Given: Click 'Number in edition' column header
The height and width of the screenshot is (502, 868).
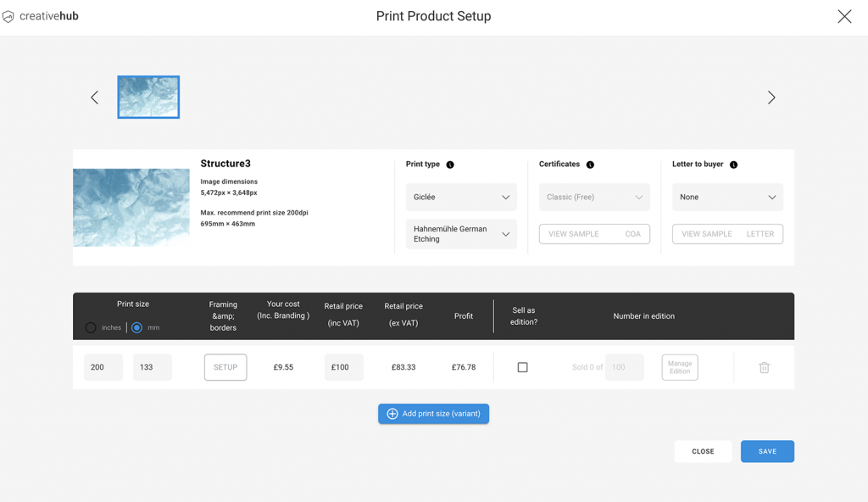Looking at the screenshot, I should 644,316.
